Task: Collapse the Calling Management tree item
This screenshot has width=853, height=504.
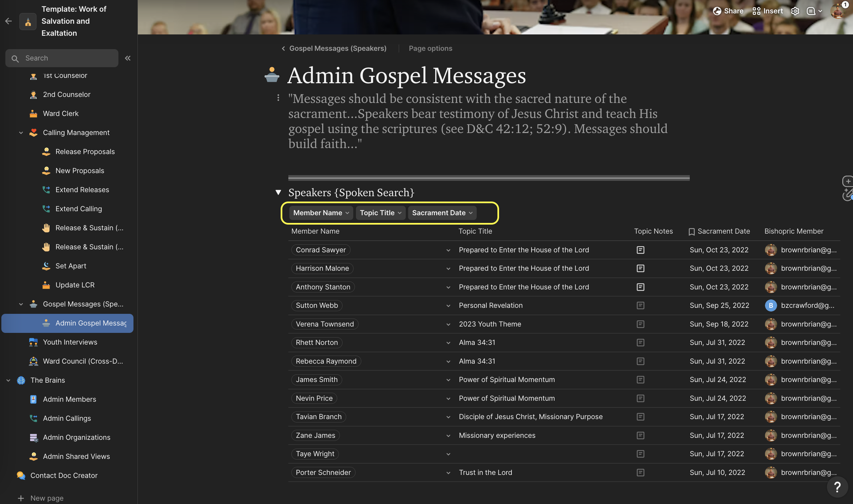Action: (x=21, y=133)
